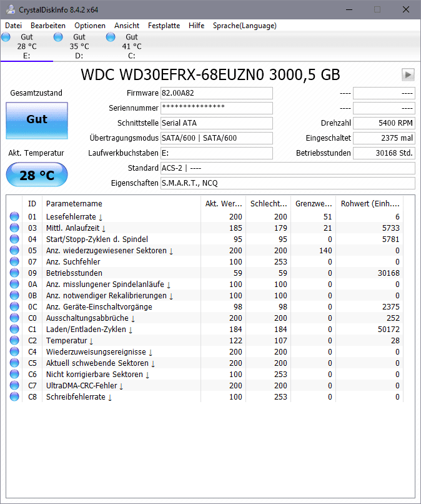The width and height of the screenshot is (421, 504).
Task: Click the Laufwerkbuchstaben field E:
Action: (217, 153)
